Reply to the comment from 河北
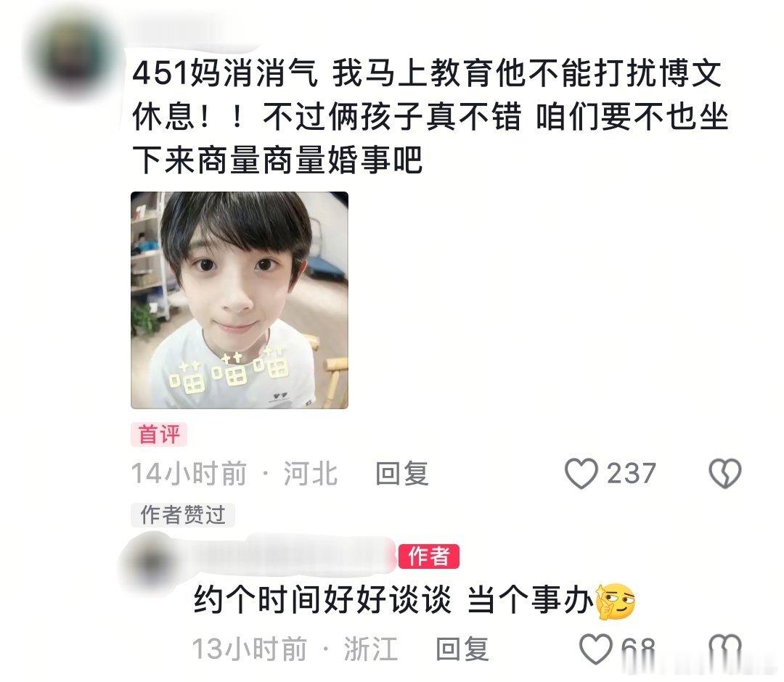Viewport: 784px width, 682px height. coord(402,474)
